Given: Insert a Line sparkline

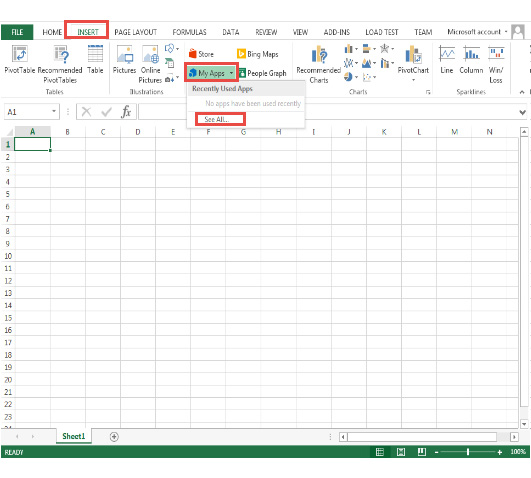Looking at the screenshot, I should click(447, 60).
